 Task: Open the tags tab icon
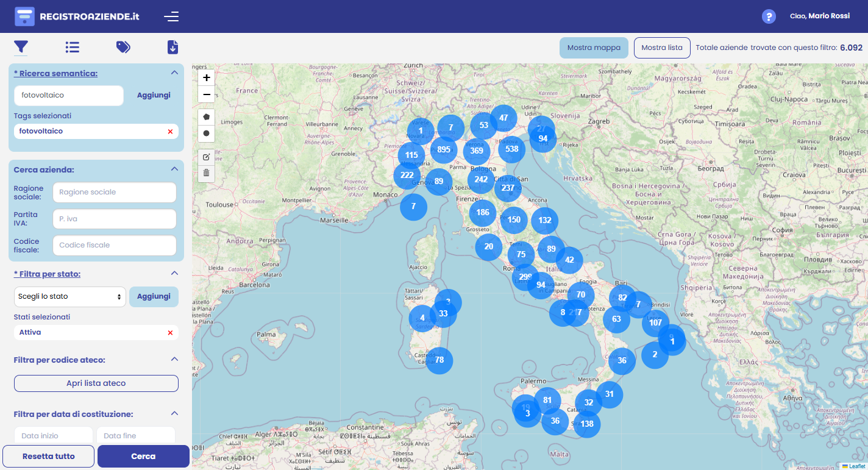click(x=123, y=47)
